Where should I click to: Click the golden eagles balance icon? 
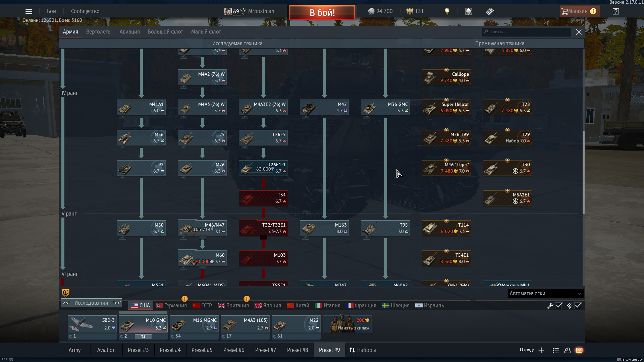(410, 11)
